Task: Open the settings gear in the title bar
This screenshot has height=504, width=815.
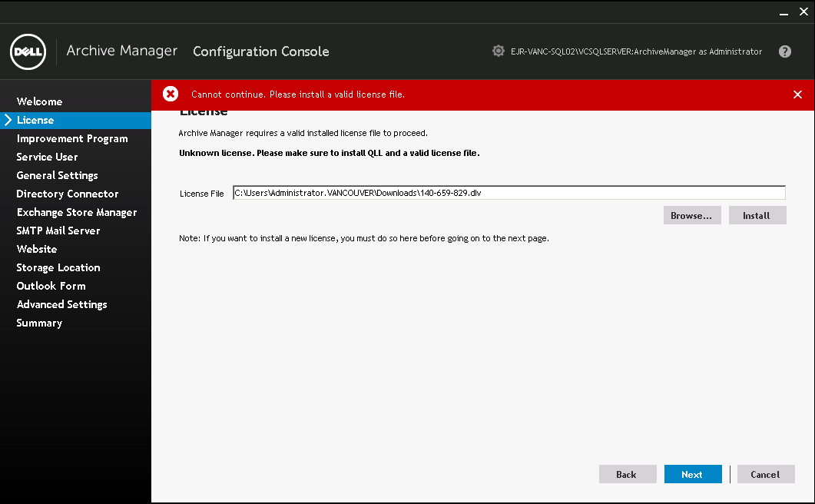Action: (498, 51)
